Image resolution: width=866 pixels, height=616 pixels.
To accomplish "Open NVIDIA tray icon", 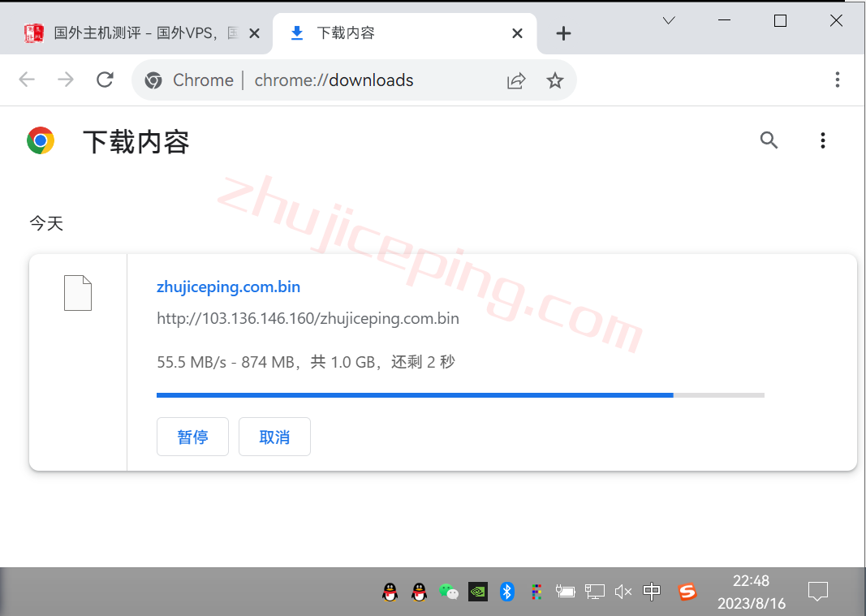I will click(478, 592).
